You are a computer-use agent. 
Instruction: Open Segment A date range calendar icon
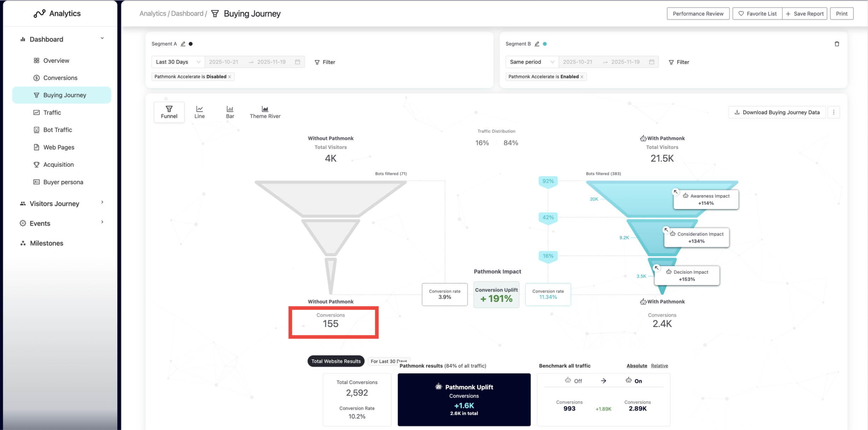[298, 62]
